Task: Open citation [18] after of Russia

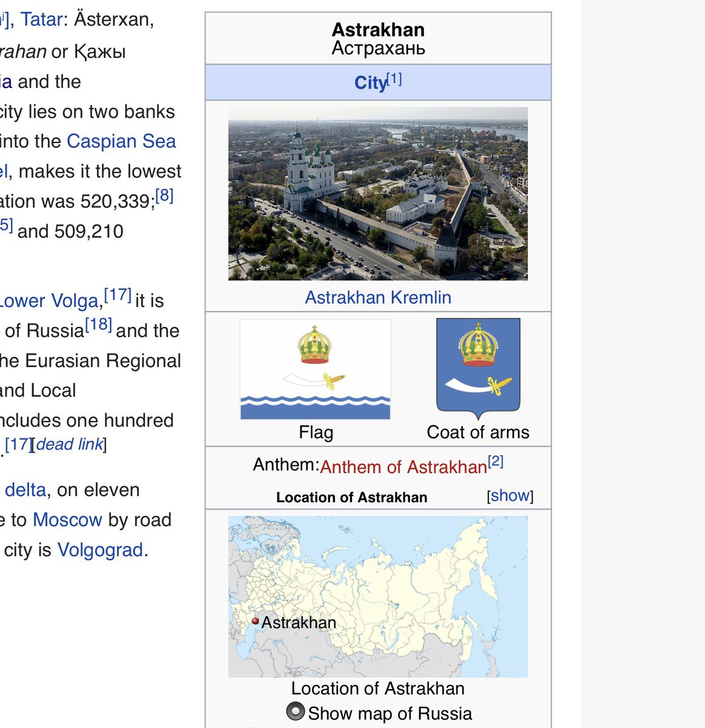Action: [98, 325]
